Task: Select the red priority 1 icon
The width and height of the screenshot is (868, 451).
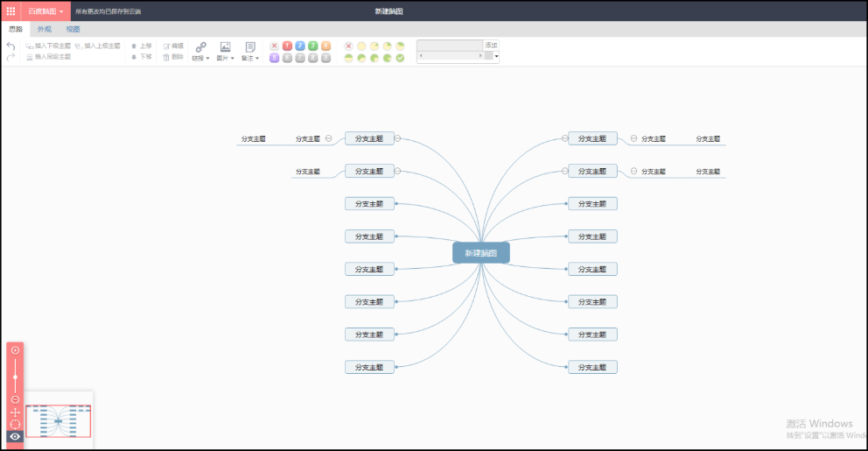Action: point(287,46)
